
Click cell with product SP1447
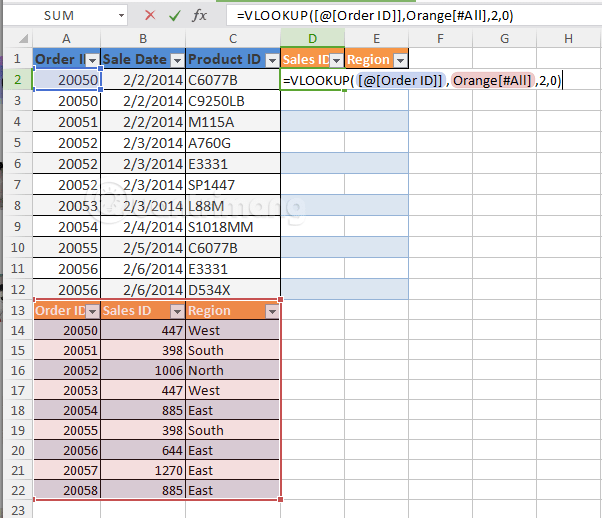click(x=233, y=185)
